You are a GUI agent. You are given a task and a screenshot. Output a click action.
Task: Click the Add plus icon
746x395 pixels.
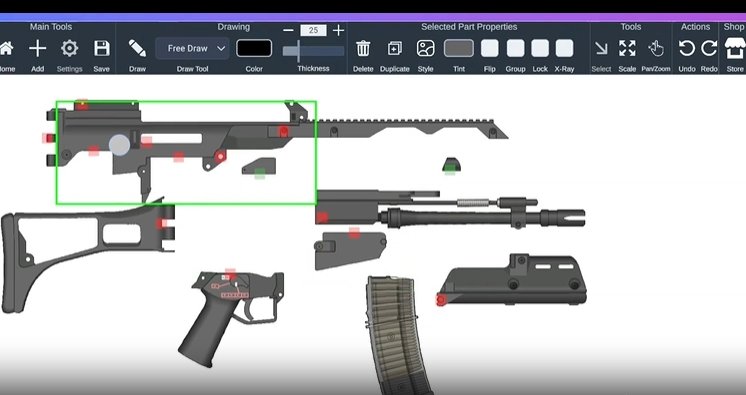pyautogui.click(x=38, y=49)
